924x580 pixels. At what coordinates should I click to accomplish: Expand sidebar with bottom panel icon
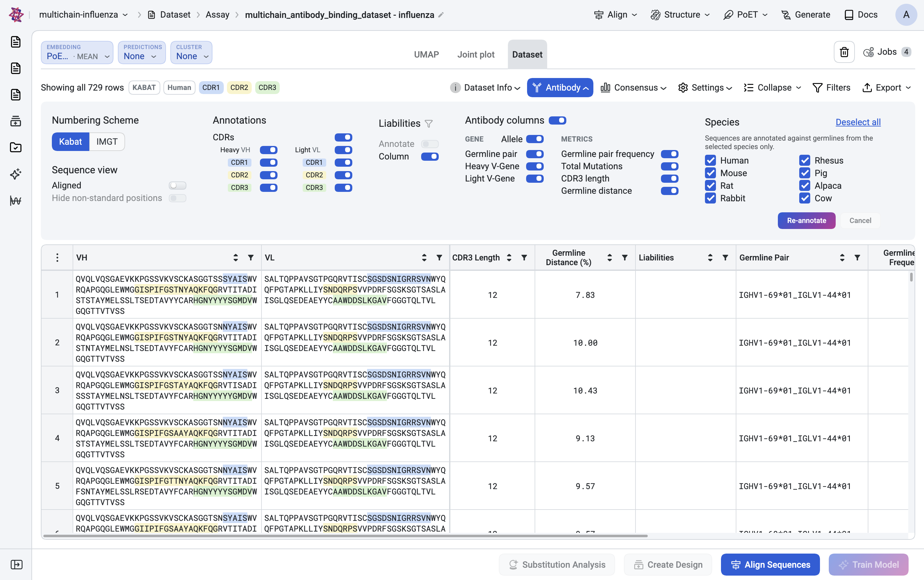pyautogui.click(x=16, y=564)
